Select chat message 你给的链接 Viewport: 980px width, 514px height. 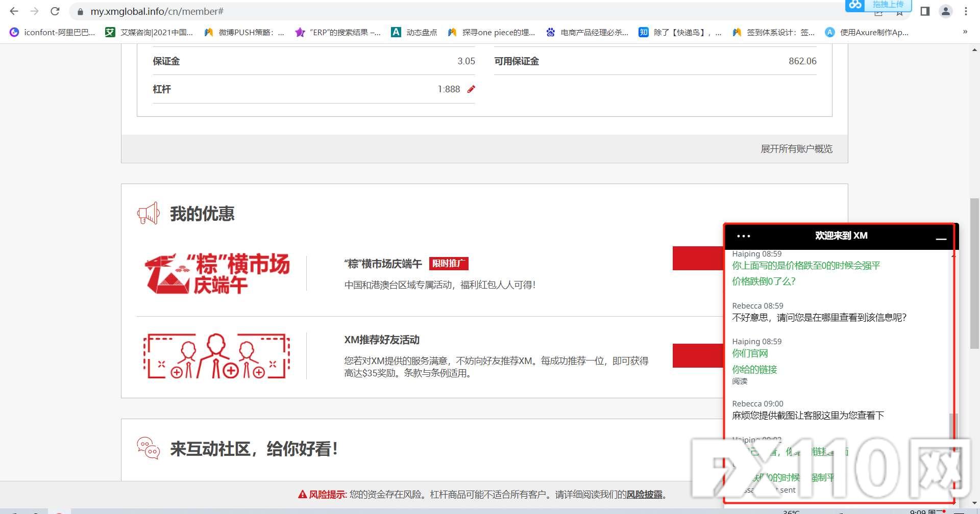[x=754, y=370]
